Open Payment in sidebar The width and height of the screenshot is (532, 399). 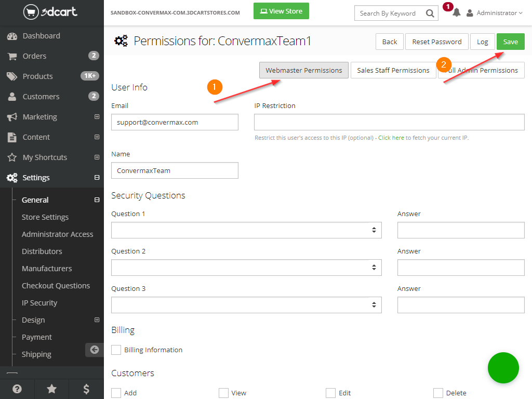(x=37, y=337)
